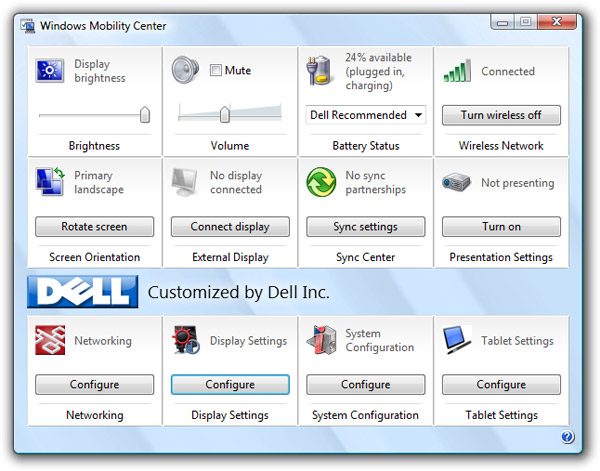The height and width of the screenshot is (471, 600).
Task: Minimize the Windows Mobility Center window
Action: click(503, 22)
